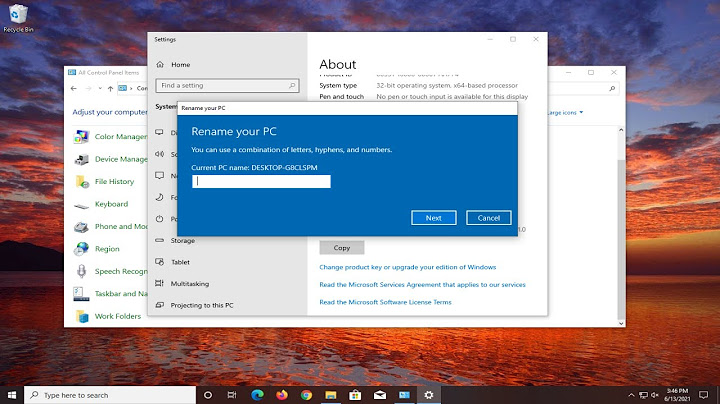Image resolution: width=720 pixels, height=404 pixels.
Task: Click the Home house icon in Settings
Action: tap(160, 65)
